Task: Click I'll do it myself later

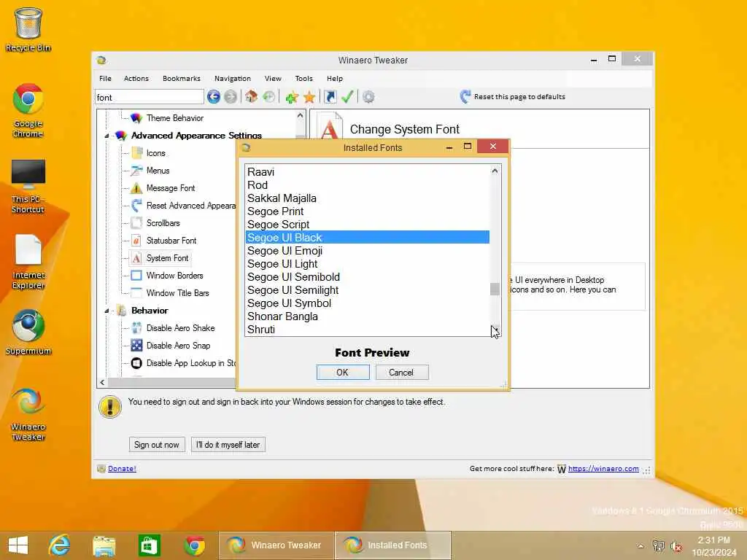Action: pyautogui.click(x=228, y=445)
